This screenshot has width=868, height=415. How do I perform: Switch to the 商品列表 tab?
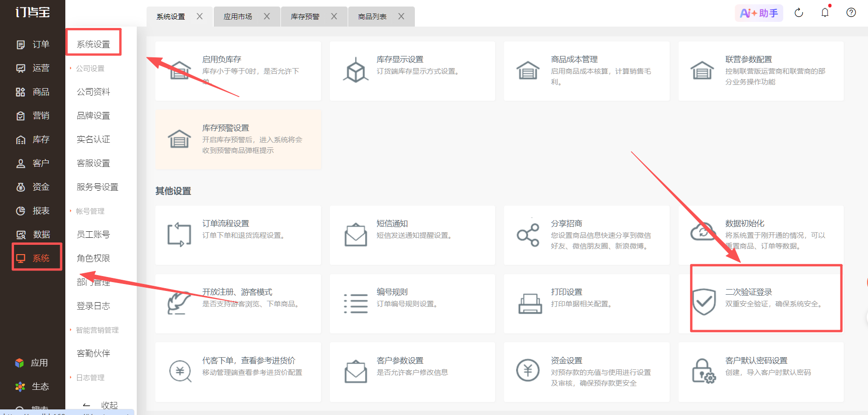(x=372, y=17)
